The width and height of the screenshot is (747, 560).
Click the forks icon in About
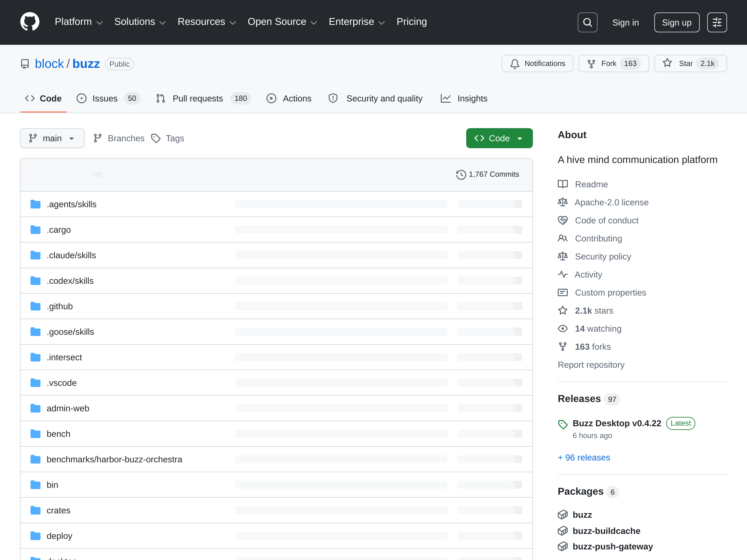coord(563,346)
